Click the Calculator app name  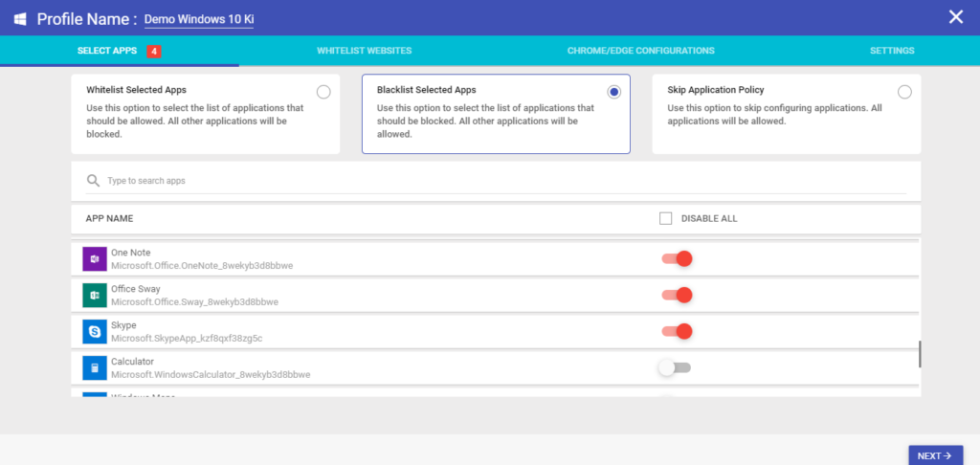132,362
